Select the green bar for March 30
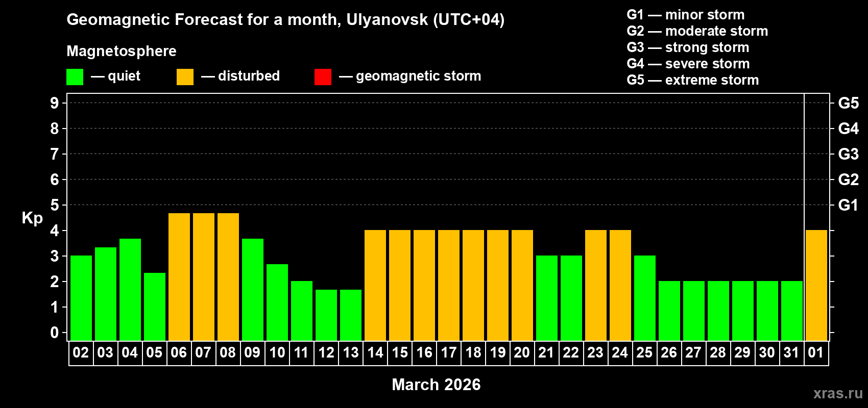This screenshot has width=868, height=408. pos(767,311)
